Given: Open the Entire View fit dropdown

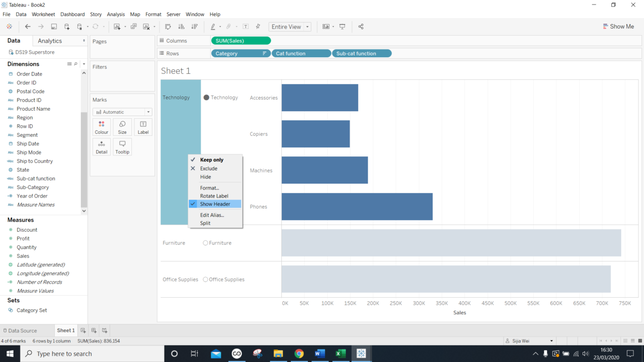Looking at the screenshot, I should (x=307, y=27).
